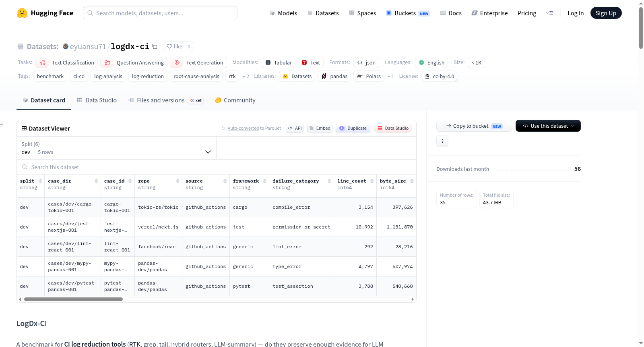Screen dimensions: 644x347
Task: Click the benchmark tag
Action: [x=50, y=76]
